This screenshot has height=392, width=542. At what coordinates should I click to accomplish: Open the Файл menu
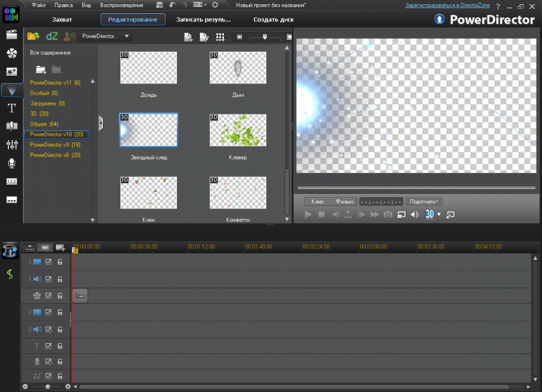(38, 5)
